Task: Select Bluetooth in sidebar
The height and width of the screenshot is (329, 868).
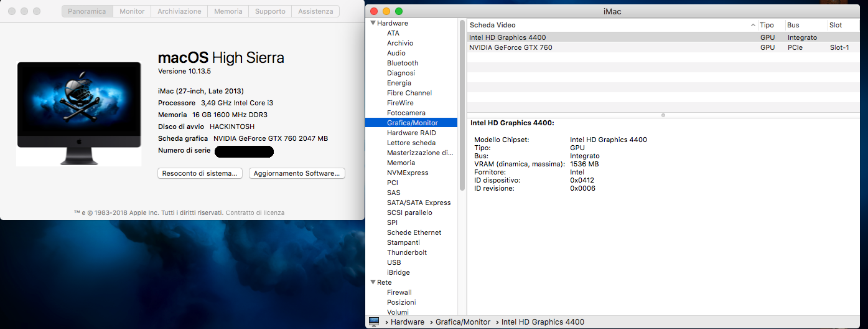Action: (403, 63)
